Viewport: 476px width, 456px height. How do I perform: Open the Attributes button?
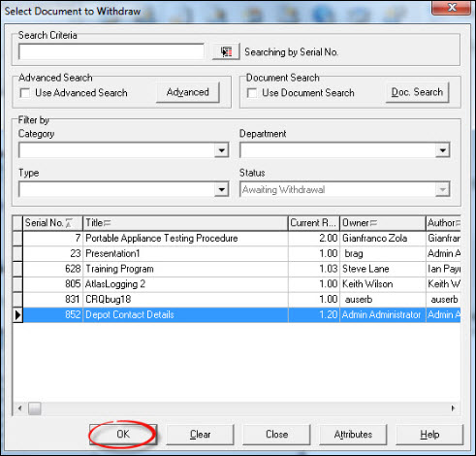tap(353, 435)
